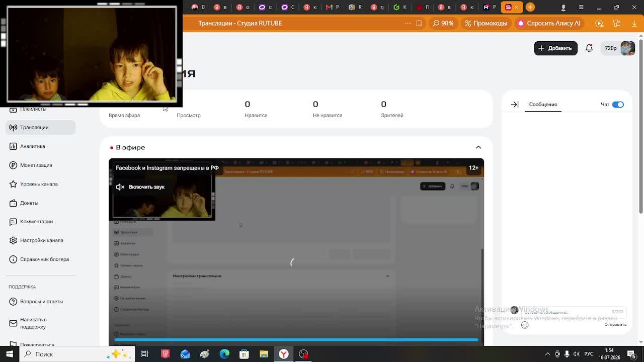Launch Microsoft Edge from the taskbar
Image resolution: width=644 pixels, height=362 pixels.
point(224,354)
